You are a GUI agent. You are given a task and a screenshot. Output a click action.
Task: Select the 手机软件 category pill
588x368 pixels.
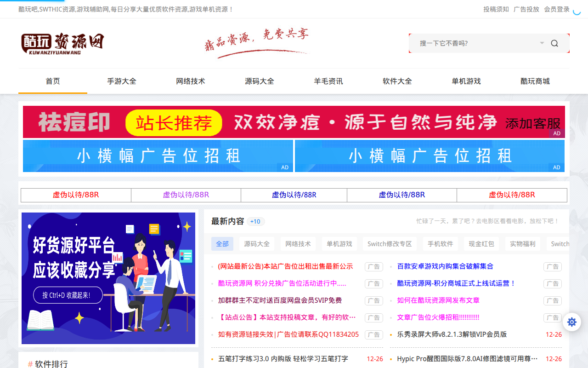tap(441, 243)
